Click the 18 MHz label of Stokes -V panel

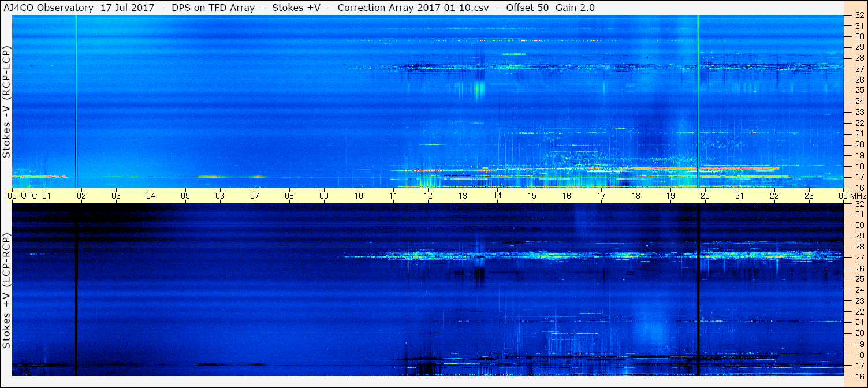point(859,166)
